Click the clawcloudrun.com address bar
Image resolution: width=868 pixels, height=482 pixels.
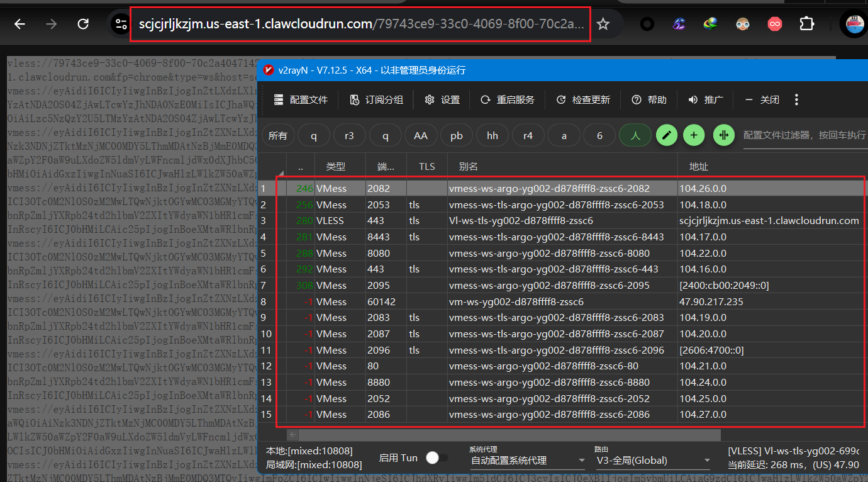[x=360, y=24]
